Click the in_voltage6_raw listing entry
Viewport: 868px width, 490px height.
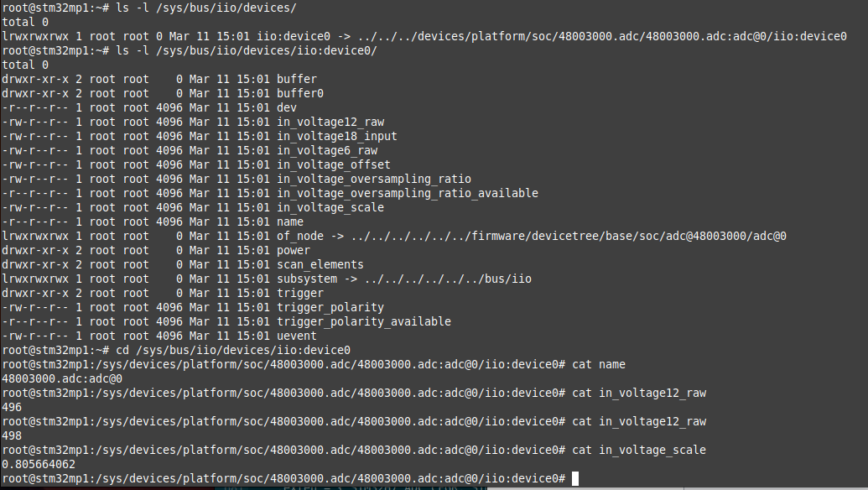point(326,150)
